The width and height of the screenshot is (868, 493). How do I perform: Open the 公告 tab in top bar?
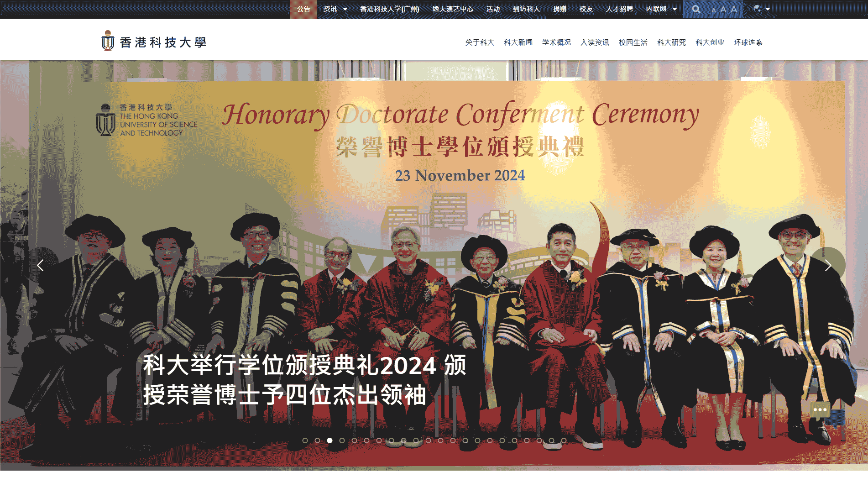pyautogui.click(x=303, y=9)
